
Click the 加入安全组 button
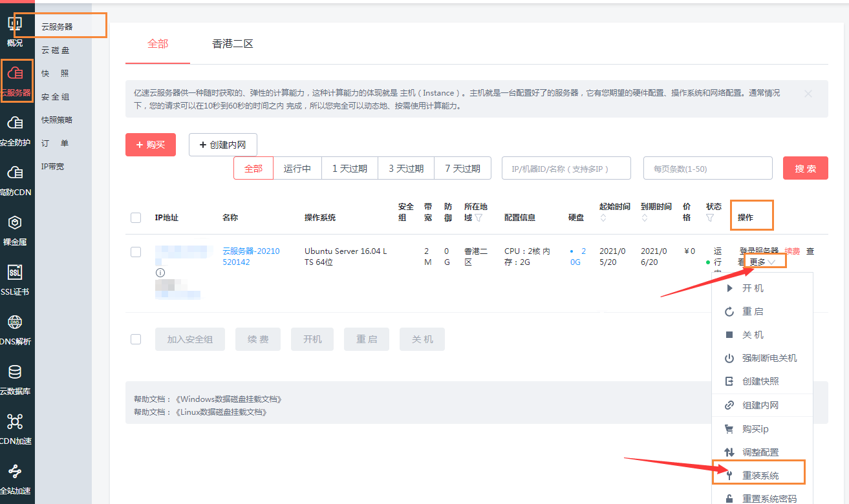click(190, 339)
